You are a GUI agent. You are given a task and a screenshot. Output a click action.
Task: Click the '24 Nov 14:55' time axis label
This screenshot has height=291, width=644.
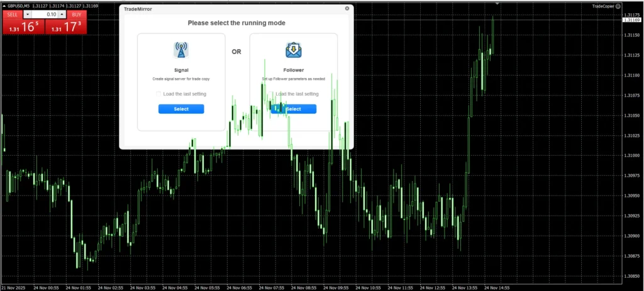pos(496,287)
